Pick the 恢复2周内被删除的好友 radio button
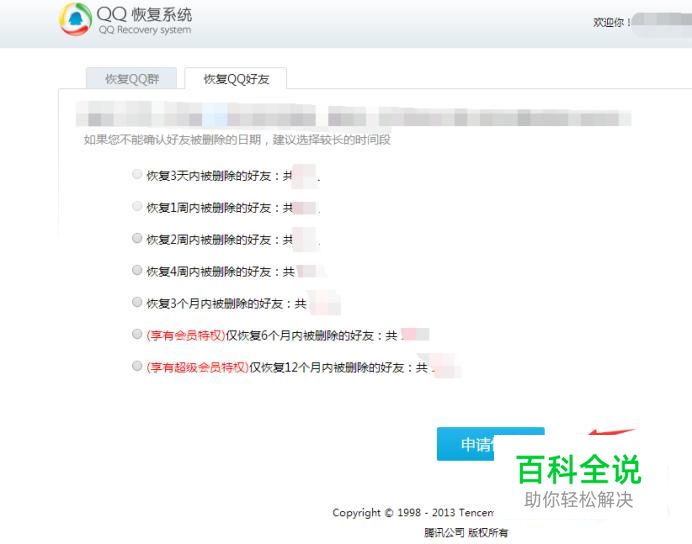The height and width of the screenshot is (544, 692). (x=137, y=238)
